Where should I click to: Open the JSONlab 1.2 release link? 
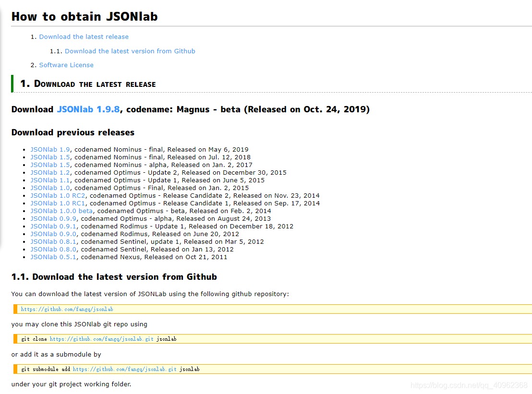click(x=50, y=173)
